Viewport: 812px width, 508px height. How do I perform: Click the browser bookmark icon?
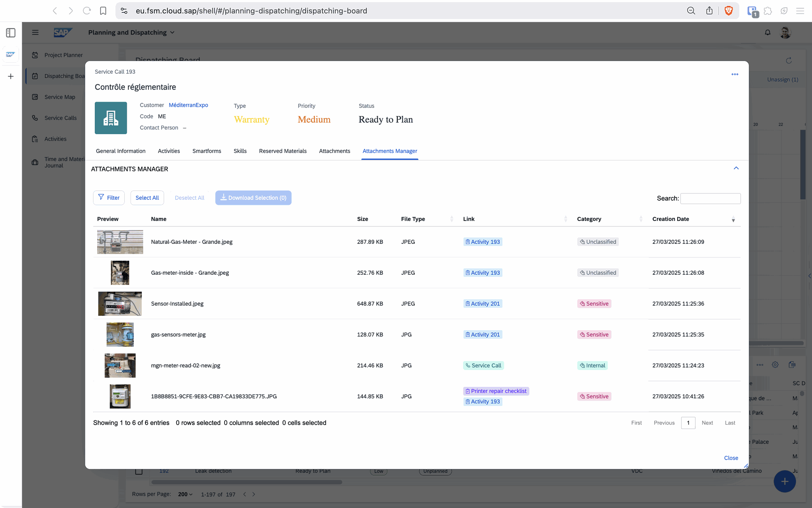pyautogui.click(x=103, y=11)
